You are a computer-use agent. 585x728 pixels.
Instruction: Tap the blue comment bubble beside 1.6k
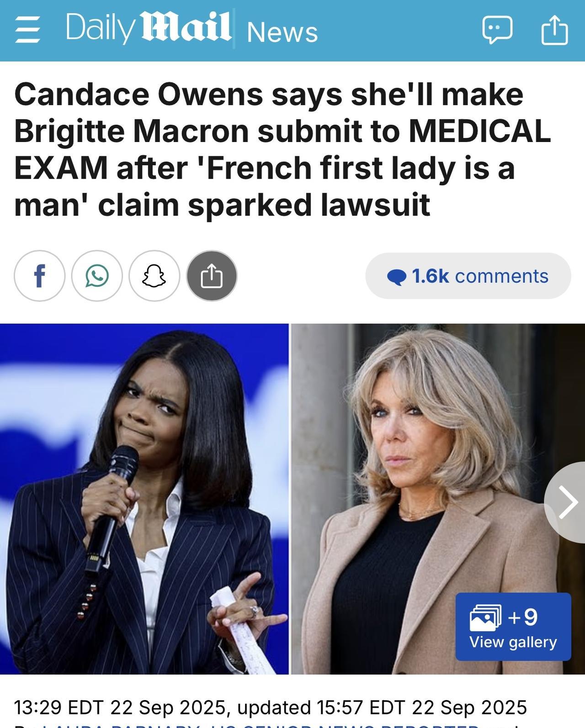[396, 277]
